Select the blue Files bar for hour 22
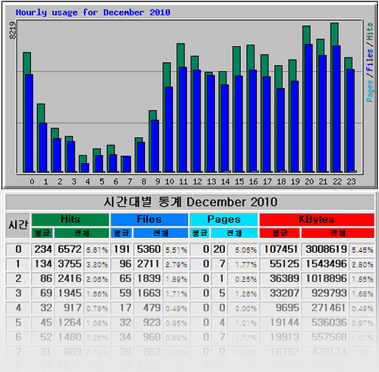379x372 pixels. 337,109
